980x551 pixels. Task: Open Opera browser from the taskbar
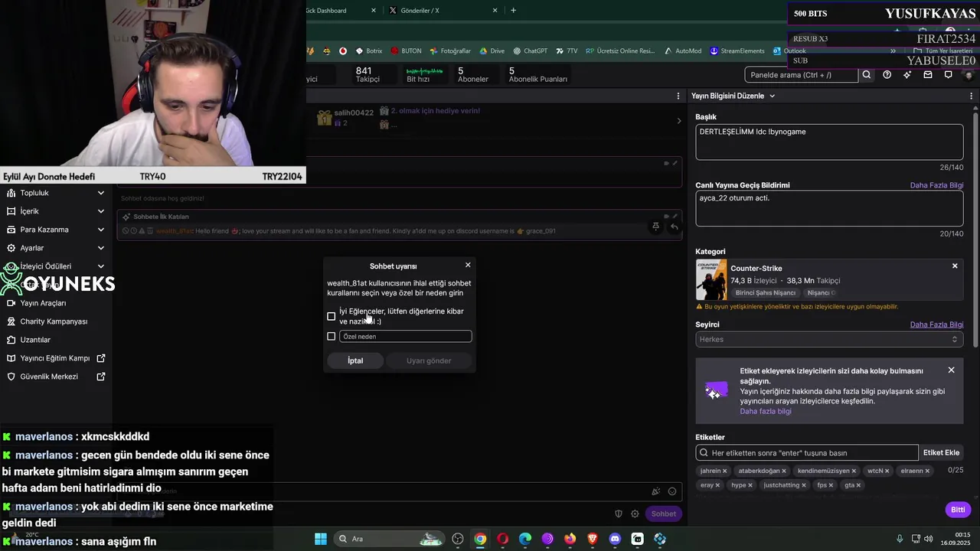[x=502, y=539]
